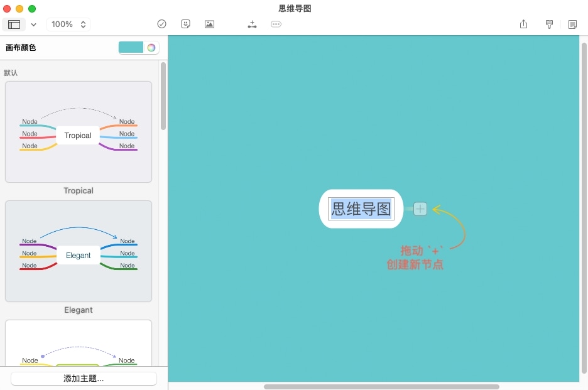The image size is (588, 390).
Task: Maximize the window with the green button
Action: tap(32, 8)
